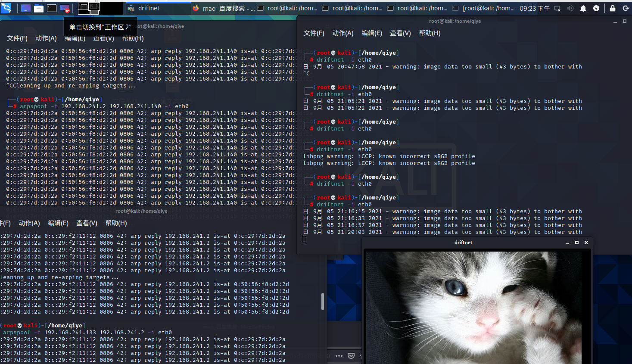The width and height of the screenshot is (632, 364).
Task: Click last 'driftnet -i eth0' command line
Action: (x=344, y=205)
